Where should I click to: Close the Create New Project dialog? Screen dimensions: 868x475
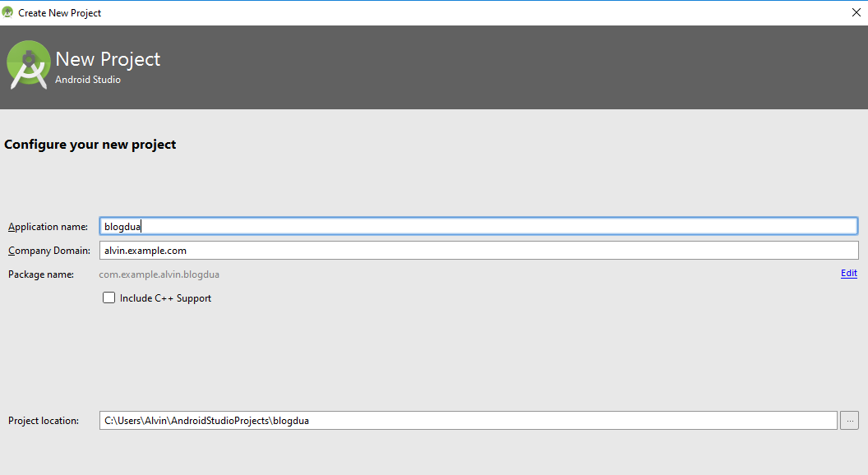click(856, 12)
